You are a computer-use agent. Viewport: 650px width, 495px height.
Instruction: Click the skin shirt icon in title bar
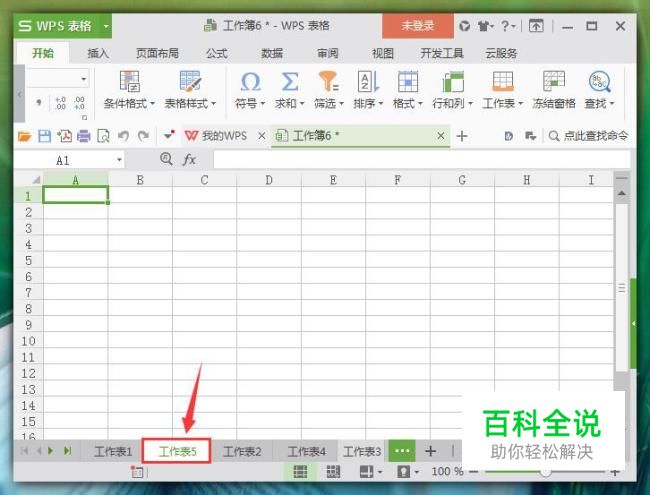pos(485,26)
